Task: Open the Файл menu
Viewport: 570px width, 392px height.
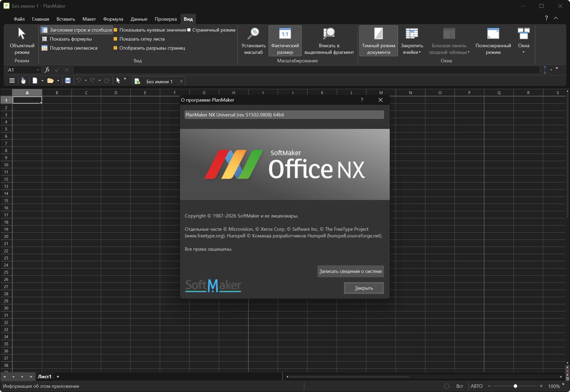Action: point(19,19)
